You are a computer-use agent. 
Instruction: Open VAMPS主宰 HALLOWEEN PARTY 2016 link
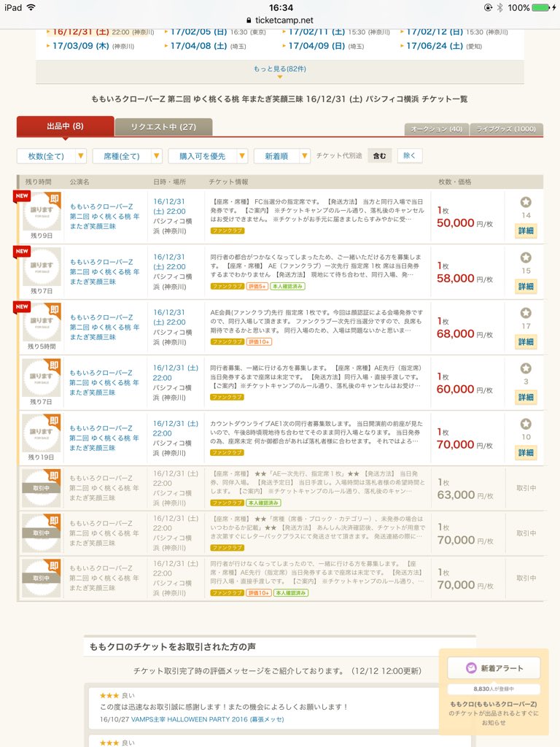[208, 719]
